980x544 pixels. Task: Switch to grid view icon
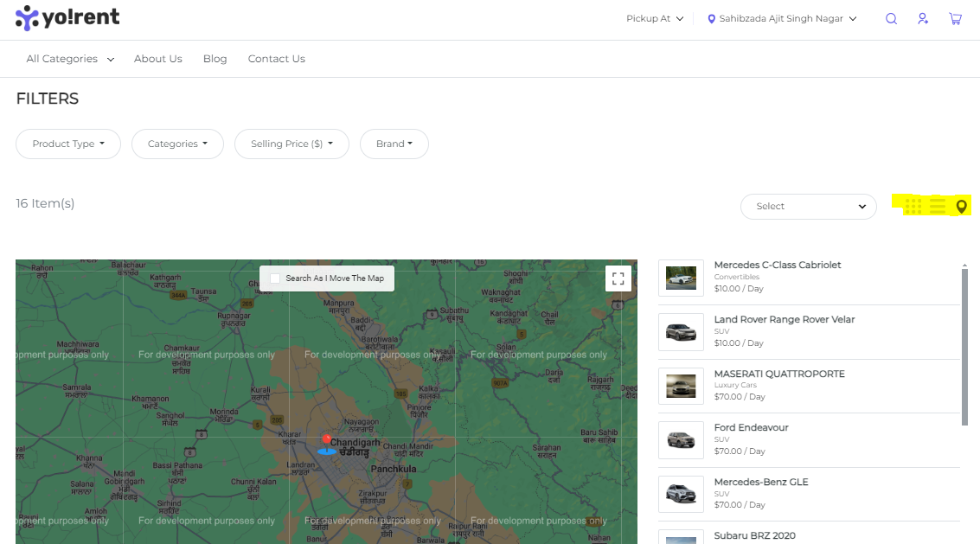click(913, 207)
